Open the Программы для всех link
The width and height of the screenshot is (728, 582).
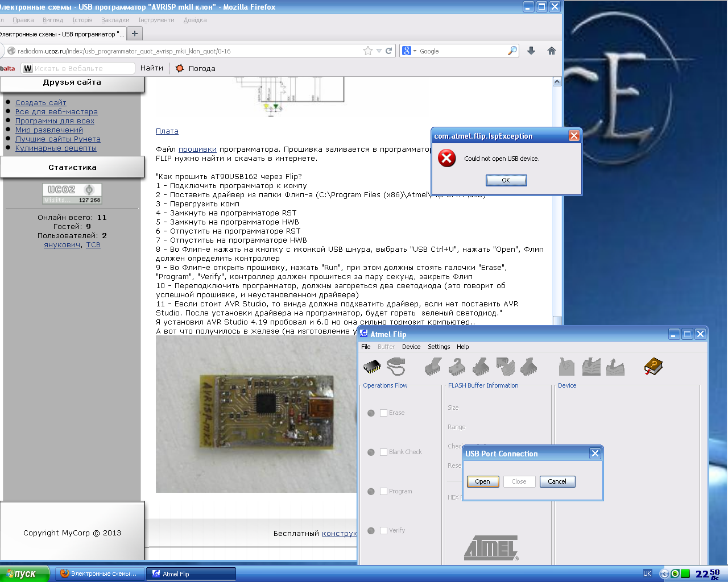[x=55, y=121]
